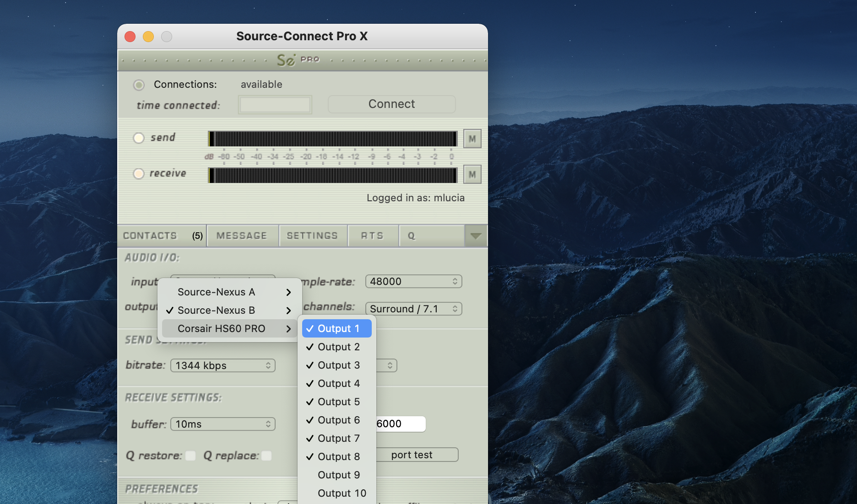The width and height of the screenshot is (857, 504).
Task: Click the send level meter bar
Action: [333, 139]
